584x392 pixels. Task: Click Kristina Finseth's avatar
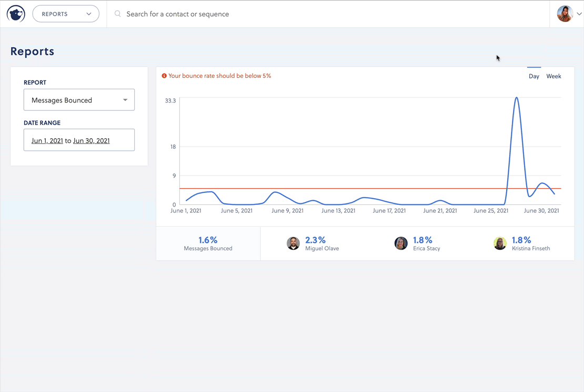pos(500,243)
